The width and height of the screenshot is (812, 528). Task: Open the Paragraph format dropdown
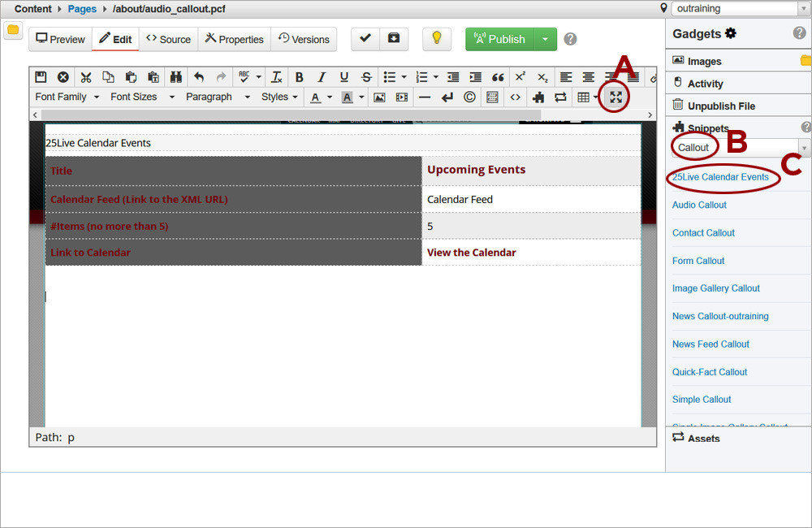coord(218,97)
